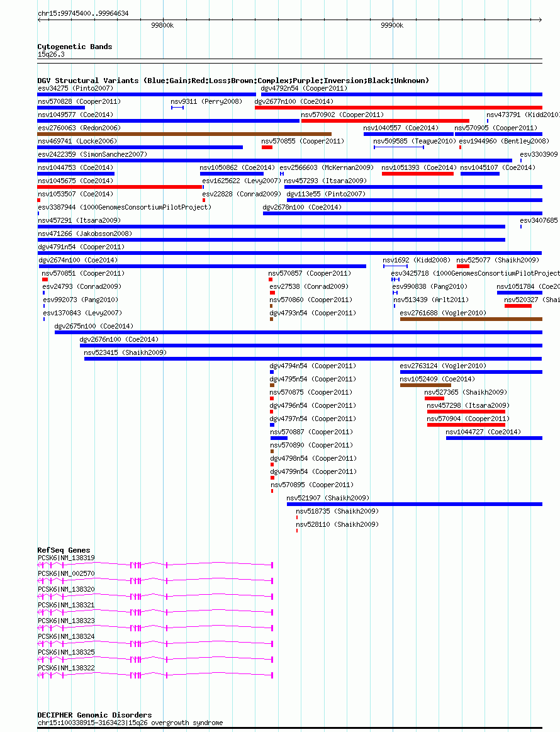Click the 15q26.3 cytogenetic band label
Viewport: 560px width, 732px height.
[x=52, y=54]
